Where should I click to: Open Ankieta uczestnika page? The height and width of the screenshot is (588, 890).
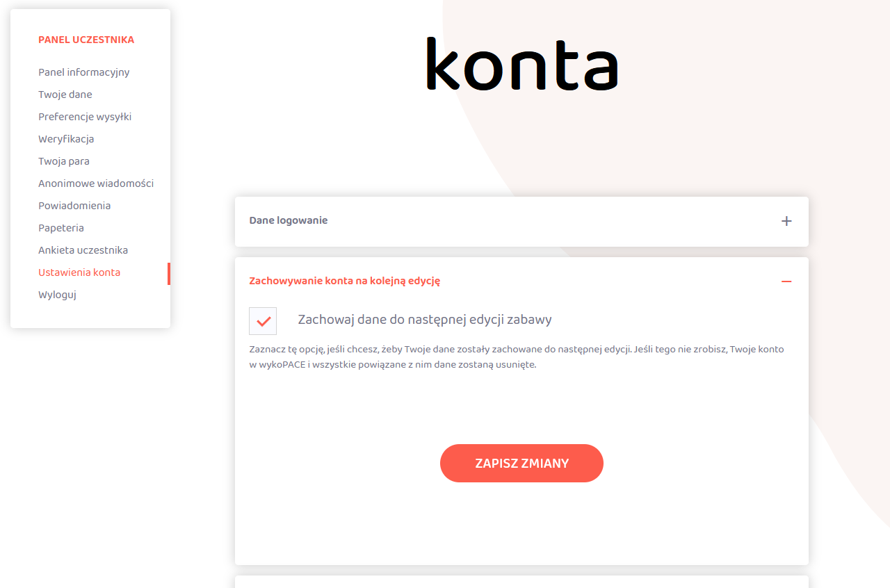pos(83,250)
